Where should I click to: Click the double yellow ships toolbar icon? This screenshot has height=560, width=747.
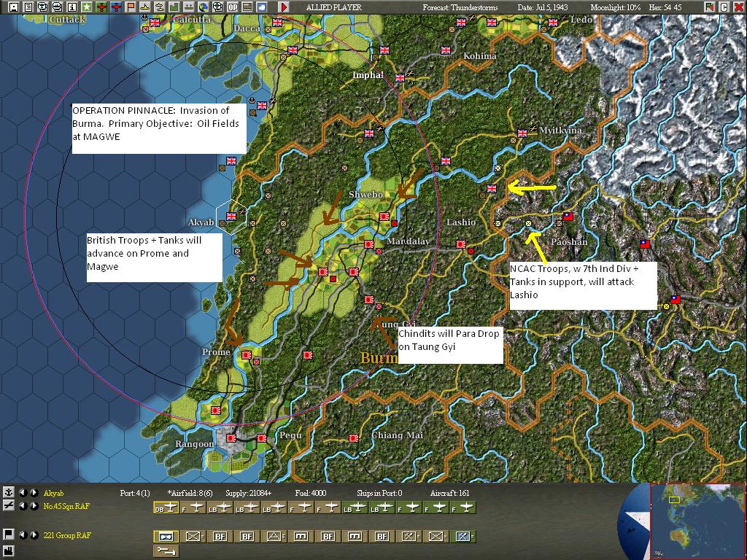160,7
